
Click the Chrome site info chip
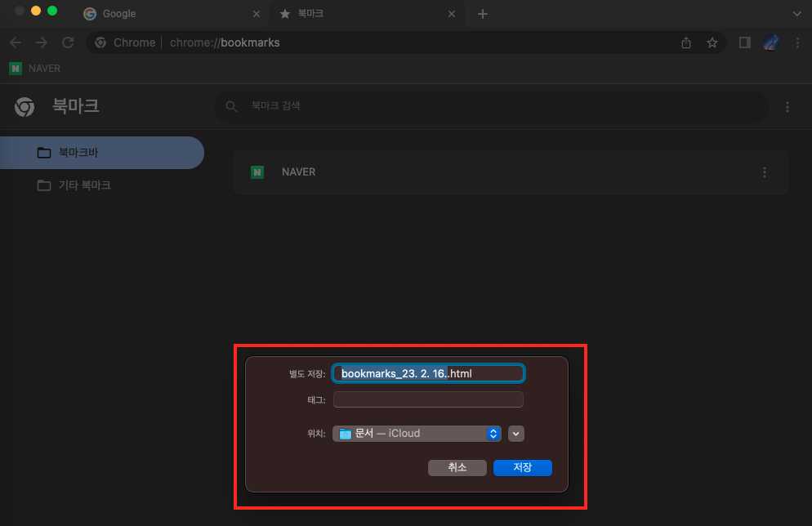(125, 42)
